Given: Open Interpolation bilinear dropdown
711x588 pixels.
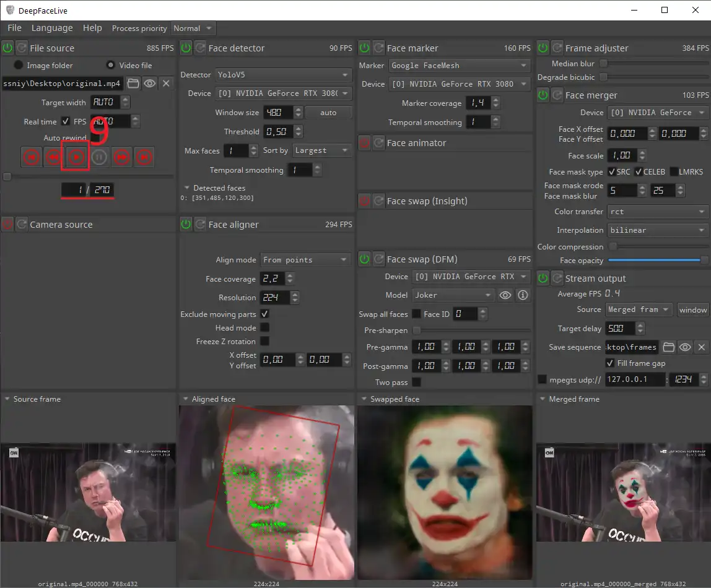Looking at the screenshot, I should click(658, 230).
